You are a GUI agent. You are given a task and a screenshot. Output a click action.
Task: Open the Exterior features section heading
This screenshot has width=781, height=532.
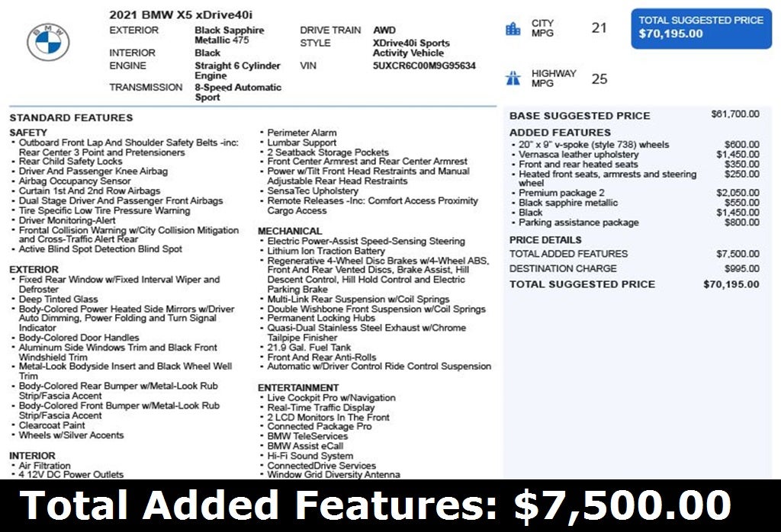click(34, 270)
